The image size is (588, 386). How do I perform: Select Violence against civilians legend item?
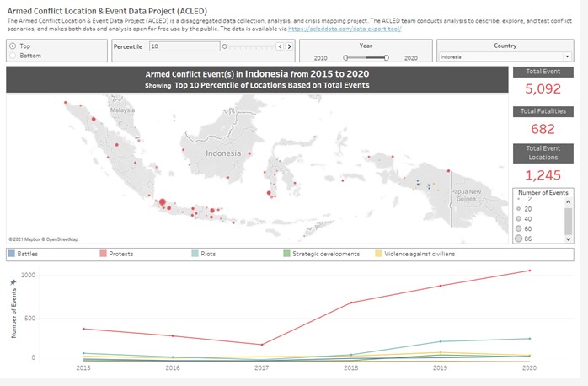click(414, 253)
